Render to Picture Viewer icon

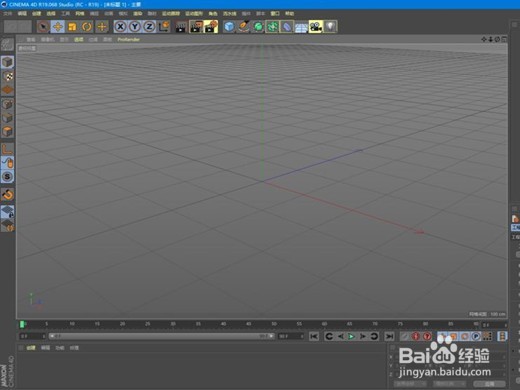click(x=196, y=27)
